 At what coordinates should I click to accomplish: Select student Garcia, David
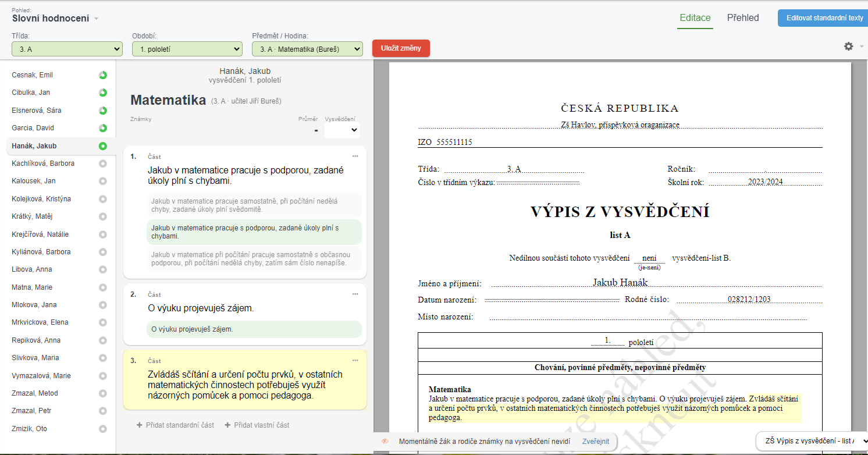33,128
